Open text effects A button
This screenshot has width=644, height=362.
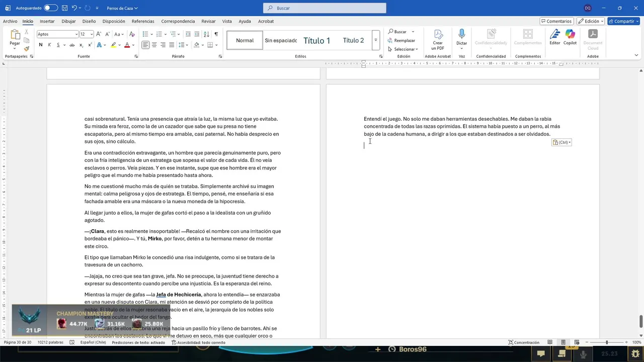tap(99, 45)
